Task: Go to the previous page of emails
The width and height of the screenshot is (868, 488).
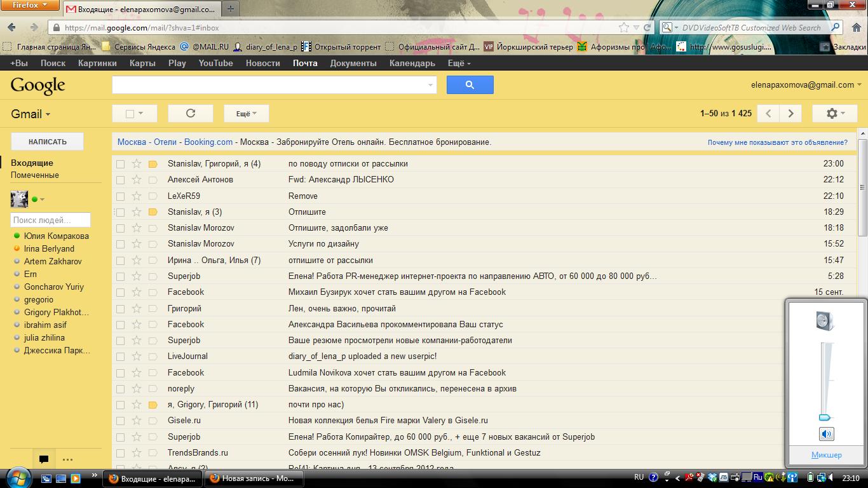Action: 769,113
